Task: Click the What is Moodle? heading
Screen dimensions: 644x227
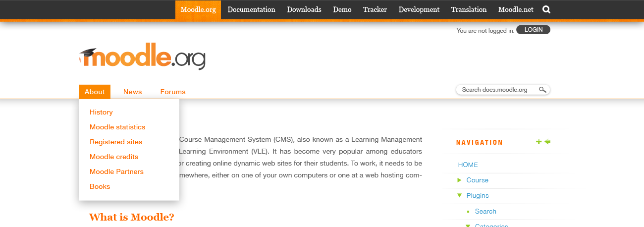Action: (132, 217)
